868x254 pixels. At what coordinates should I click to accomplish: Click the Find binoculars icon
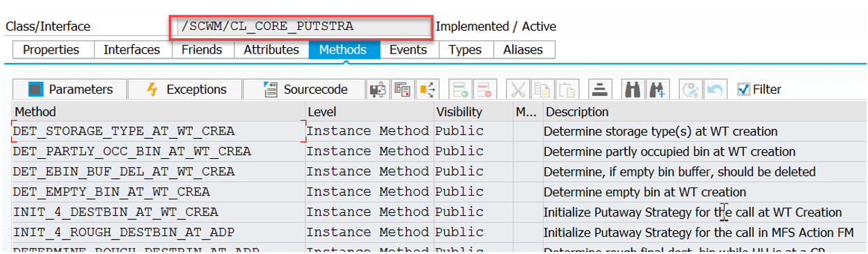[x=632, y=90]
